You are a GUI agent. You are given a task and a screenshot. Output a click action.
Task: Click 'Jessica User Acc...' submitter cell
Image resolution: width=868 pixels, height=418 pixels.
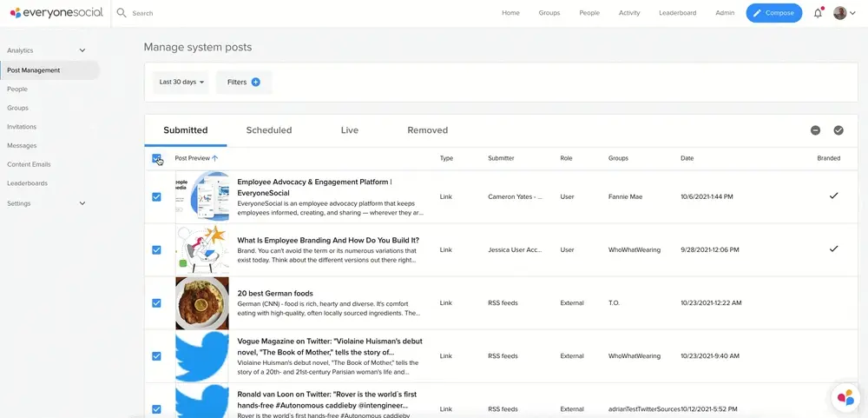click(x=515, y=250)
